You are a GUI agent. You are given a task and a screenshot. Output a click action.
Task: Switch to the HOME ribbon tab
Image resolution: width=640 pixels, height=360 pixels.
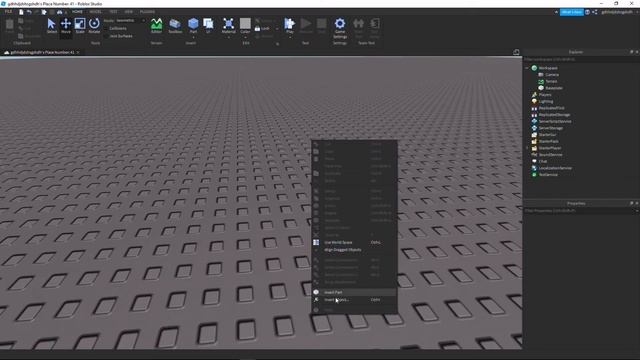click(x=77, y=12)
